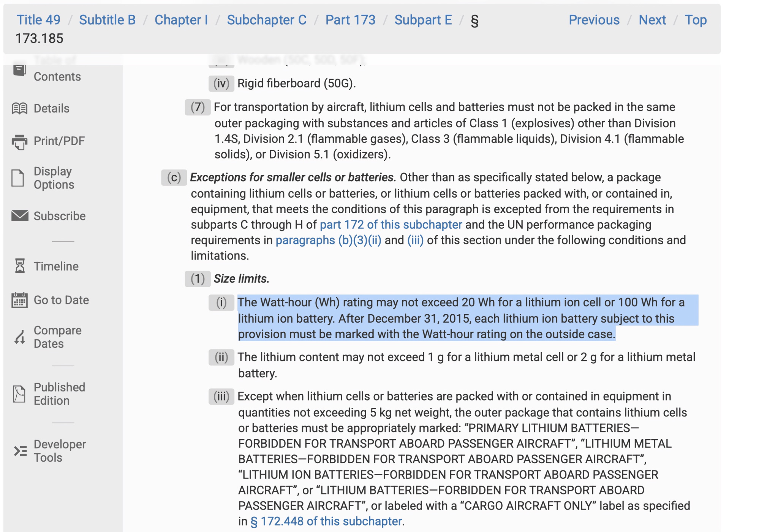Select the Compare Dates icon
The width and height of the screenshot is (778, 532).
(20, 337)
